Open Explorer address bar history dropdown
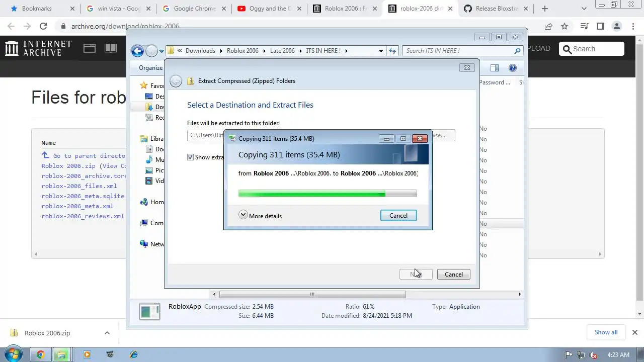 381,51
